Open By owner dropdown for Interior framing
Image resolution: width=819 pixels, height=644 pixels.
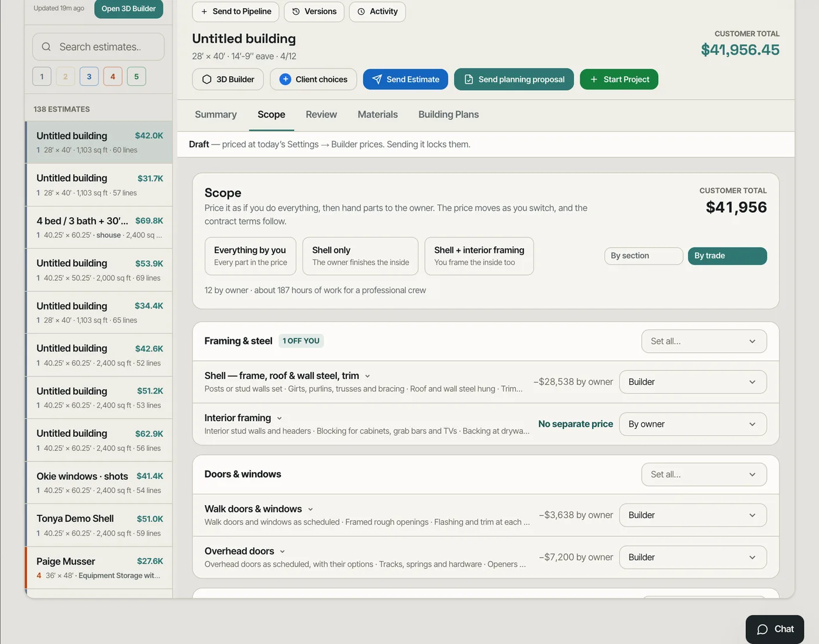click(693, 424)
